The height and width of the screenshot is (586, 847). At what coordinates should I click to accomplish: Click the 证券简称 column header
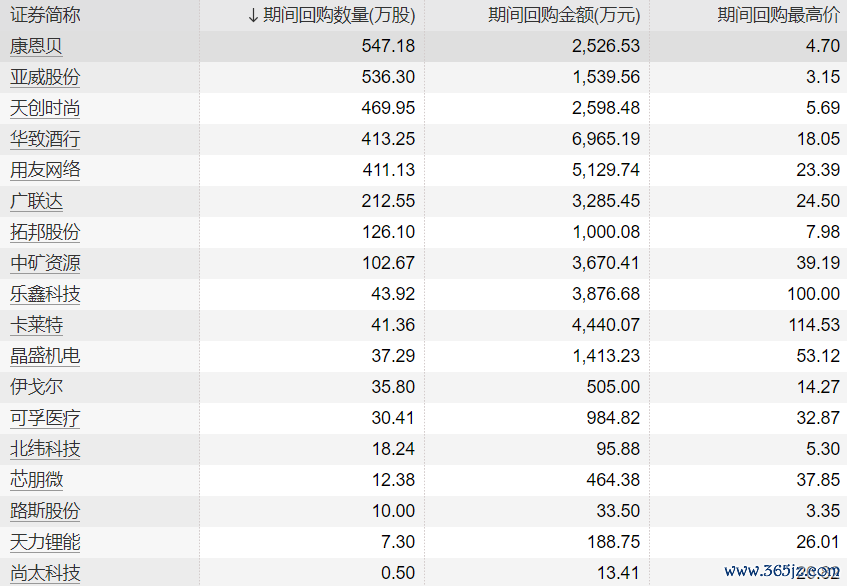coord(45,15)
